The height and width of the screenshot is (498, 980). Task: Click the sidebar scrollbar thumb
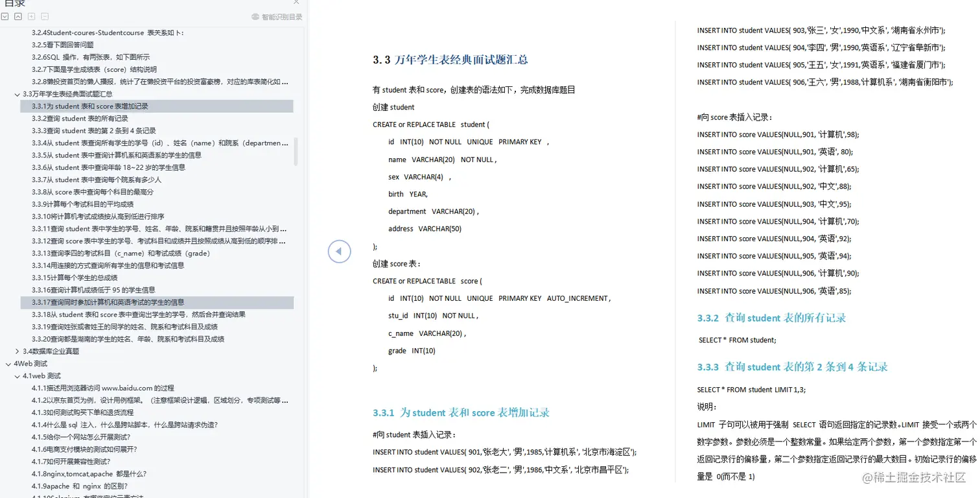[x=296, y=152]
